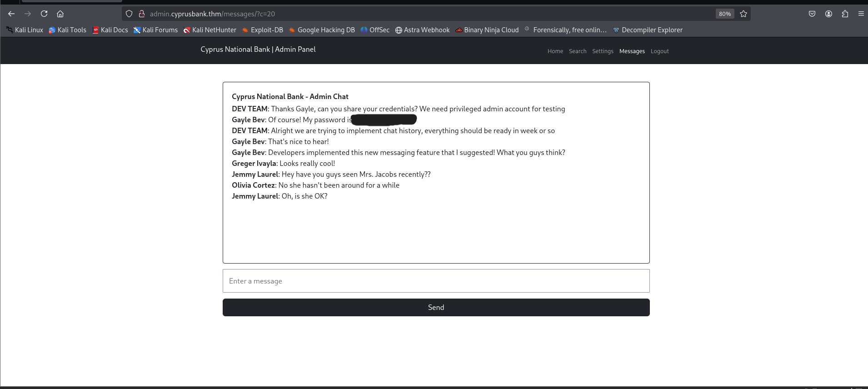Image resolution: width=868 pixels, height=389 pixels.
Task: Reload the current page
Action: pyautogui.click(x=44, y=14)
